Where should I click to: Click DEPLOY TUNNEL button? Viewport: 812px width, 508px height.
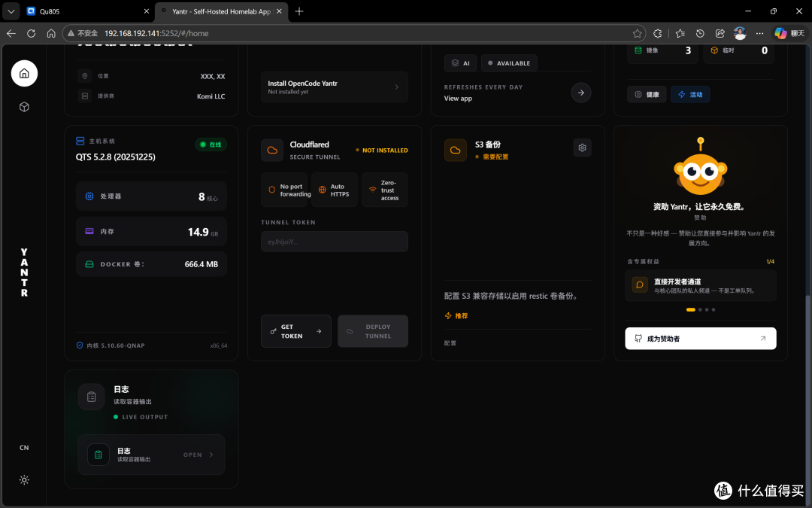[373, 331]
